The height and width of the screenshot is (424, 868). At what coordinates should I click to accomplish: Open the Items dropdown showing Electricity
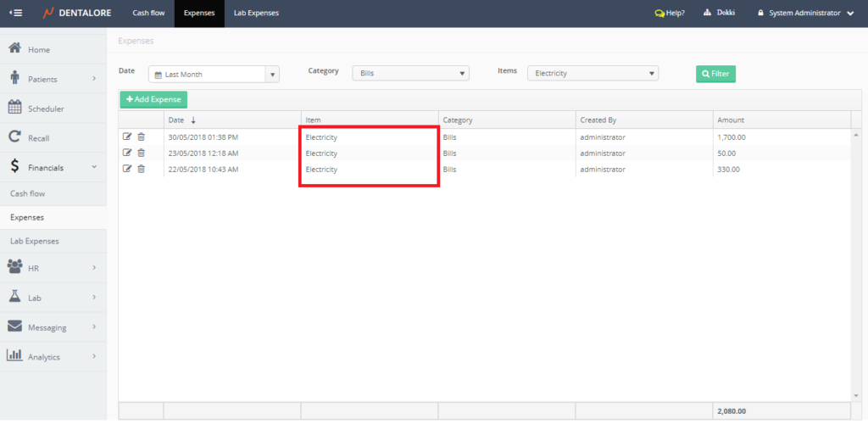(651, 74)
